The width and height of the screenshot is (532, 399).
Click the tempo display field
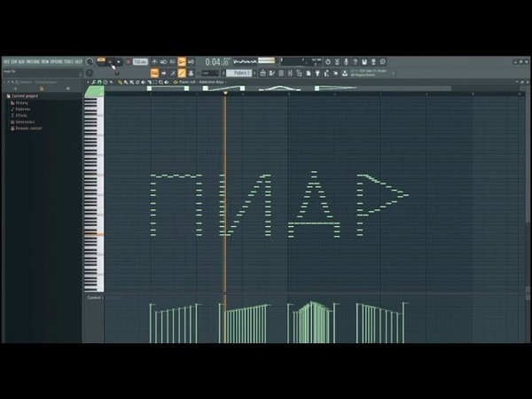tap(140, 62)
